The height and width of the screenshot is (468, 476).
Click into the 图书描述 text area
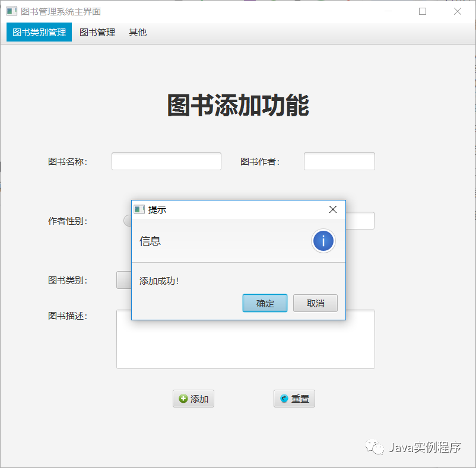click(x=246, y=344)
